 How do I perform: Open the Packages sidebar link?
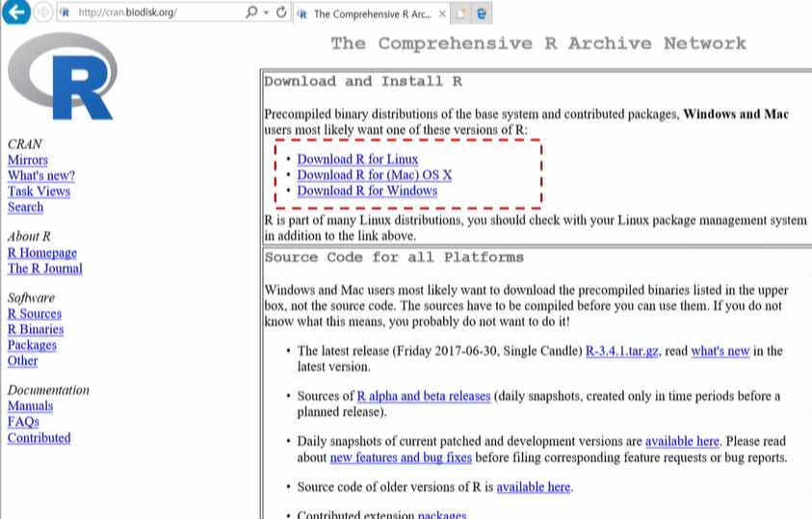coord(32,345)
